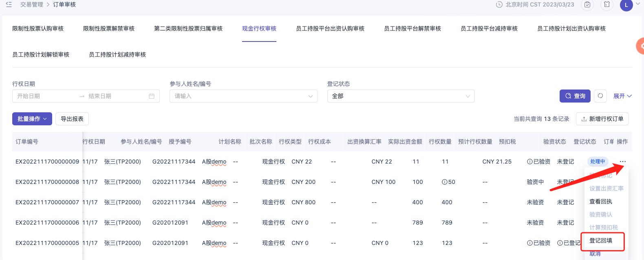Switch to 限制性股票解禁审核 tab
This screenshot has height=260, width=644.
109,28
